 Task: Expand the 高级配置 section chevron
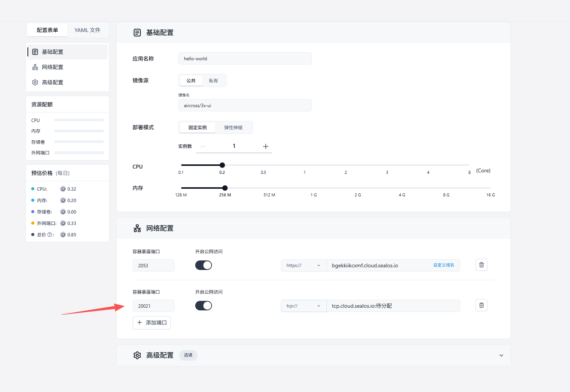pyautogui.click(x=501, y=355)
